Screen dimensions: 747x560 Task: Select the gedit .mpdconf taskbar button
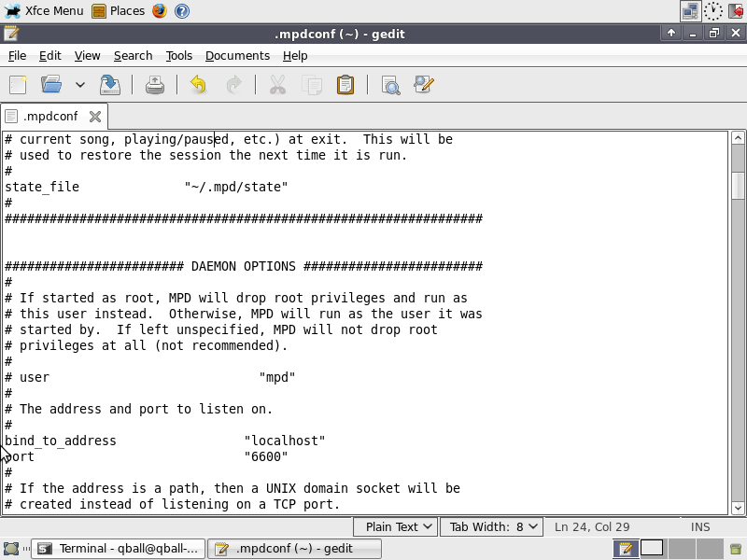point(295,549)
